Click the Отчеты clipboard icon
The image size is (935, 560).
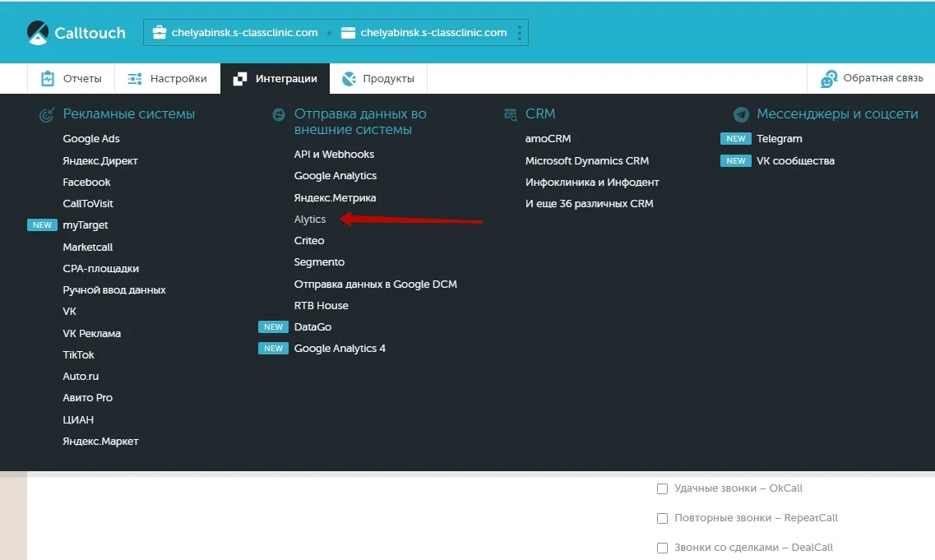click(x=48, y=79)
